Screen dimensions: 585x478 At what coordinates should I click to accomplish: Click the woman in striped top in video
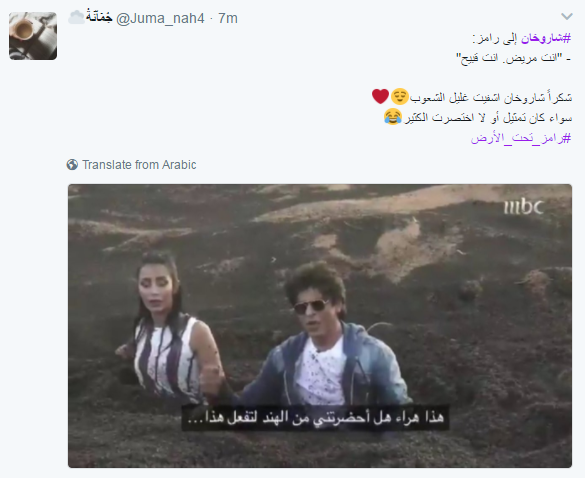(x=168, y=327)
